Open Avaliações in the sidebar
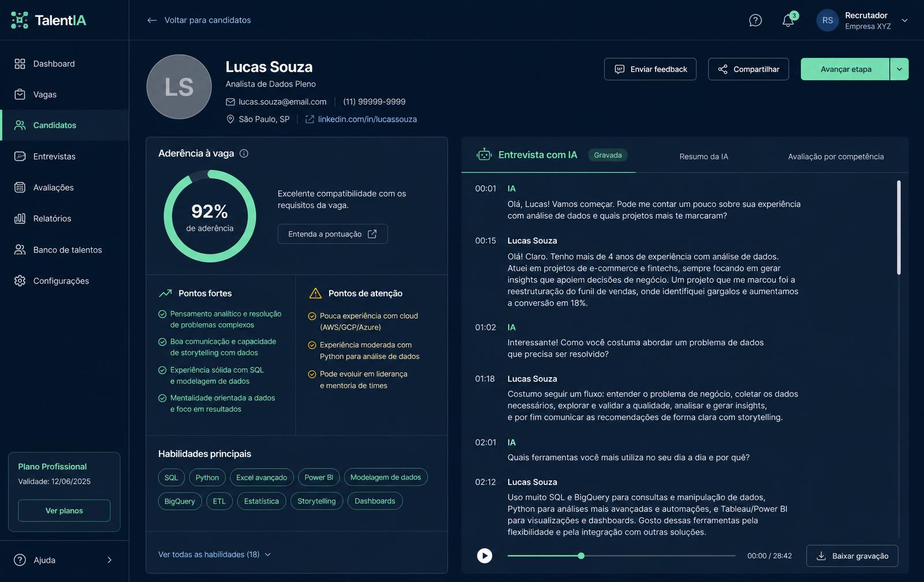The height and width of the screenshot is (582, 924). pyautogui.click(x=65, y=187)
